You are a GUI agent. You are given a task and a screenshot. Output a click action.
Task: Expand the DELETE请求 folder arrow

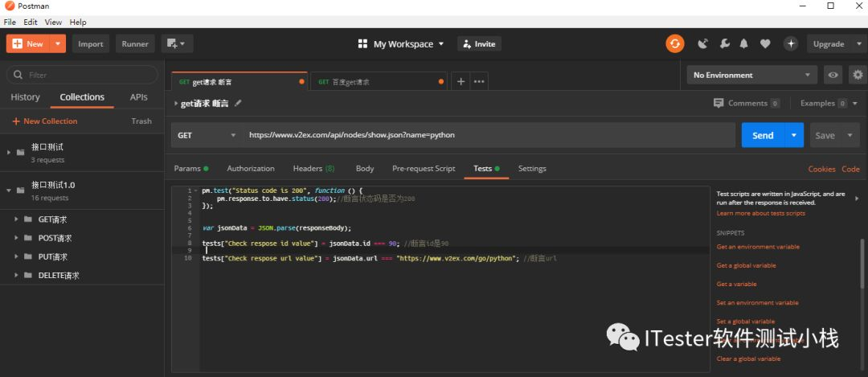(x=15, y=275)
